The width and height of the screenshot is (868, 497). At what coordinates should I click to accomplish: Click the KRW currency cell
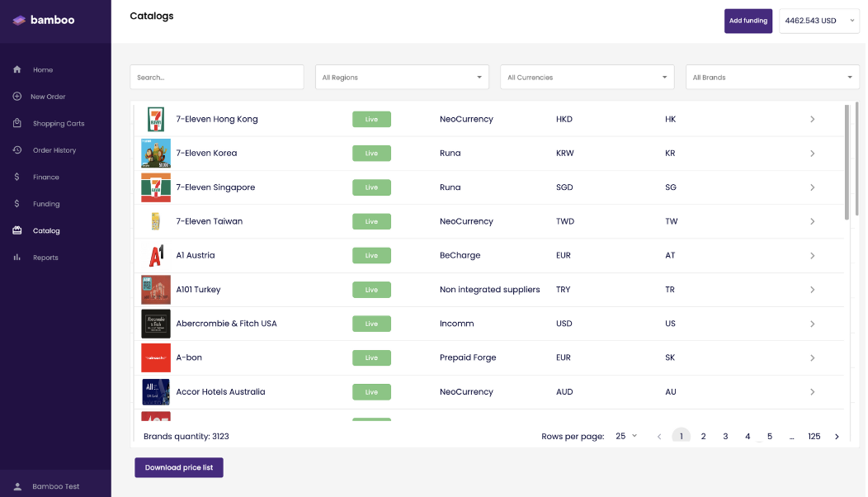(564, 154)
